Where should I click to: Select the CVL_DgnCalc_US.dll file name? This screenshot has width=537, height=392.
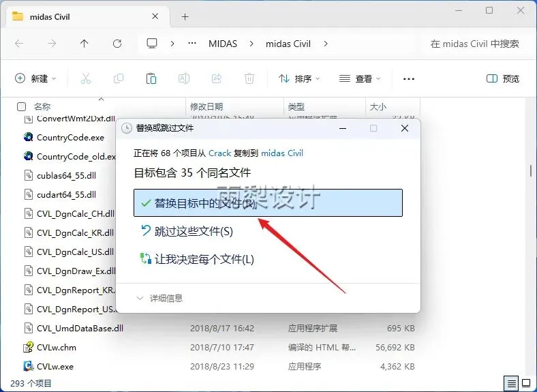click(75, 252)
